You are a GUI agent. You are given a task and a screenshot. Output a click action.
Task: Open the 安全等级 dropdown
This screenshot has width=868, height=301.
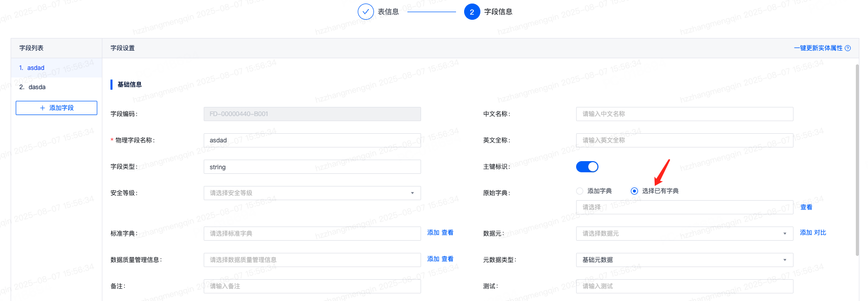[312, 193]
